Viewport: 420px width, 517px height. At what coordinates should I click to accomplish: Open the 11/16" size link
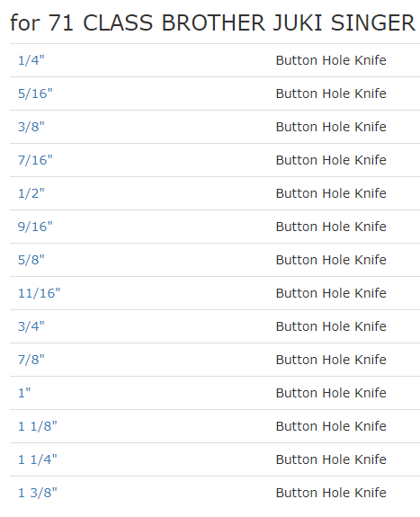point(39,293)
